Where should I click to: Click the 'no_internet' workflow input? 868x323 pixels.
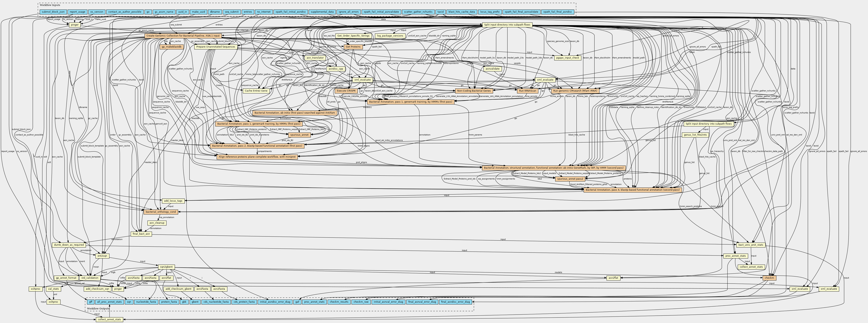click(x=264, y=12)
